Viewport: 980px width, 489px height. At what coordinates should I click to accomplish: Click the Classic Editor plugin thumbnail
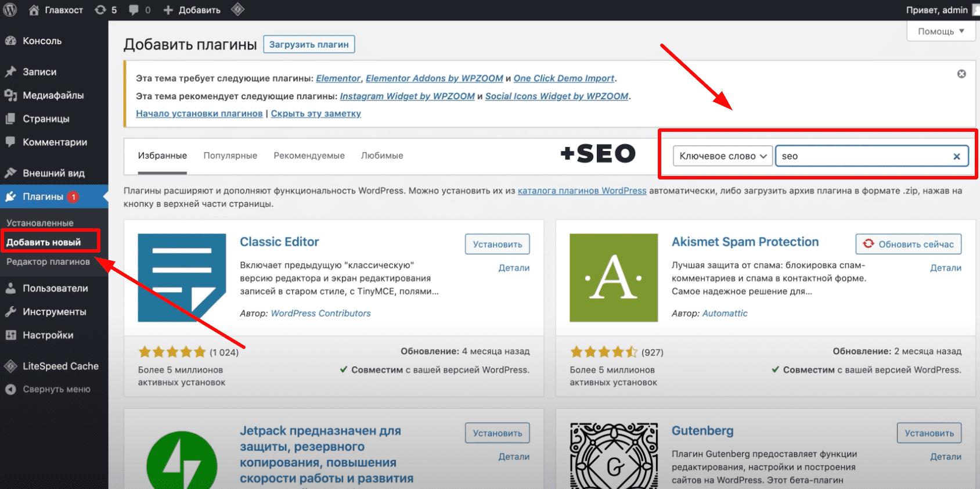point(182,278)
